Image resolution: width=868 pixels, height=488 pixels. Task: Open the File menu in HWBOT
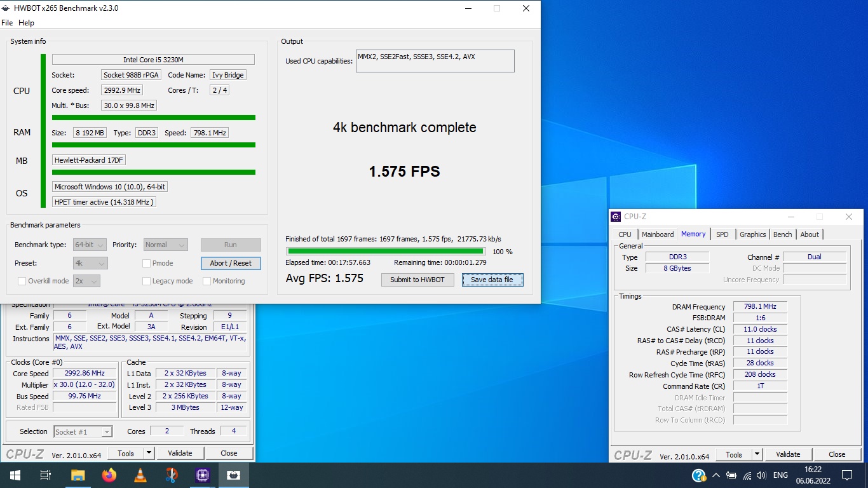(7, 23)
